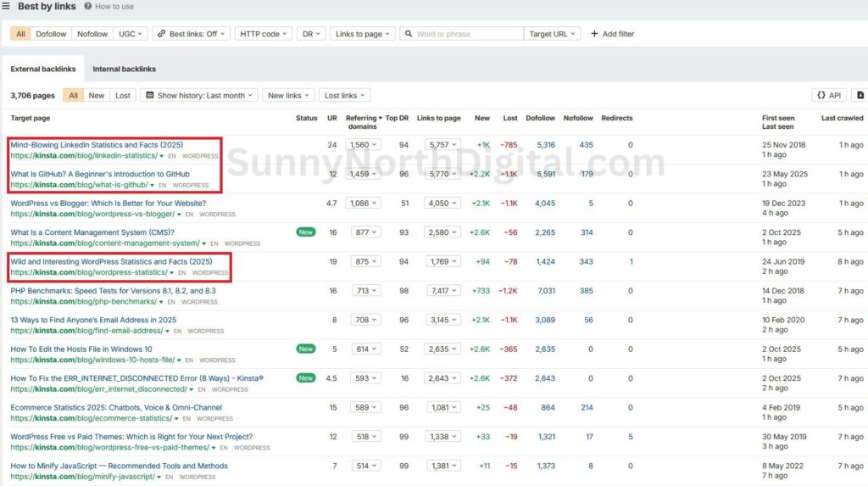Open What Is a Content Management System link

pyautogui.click(x=92, y=232)
